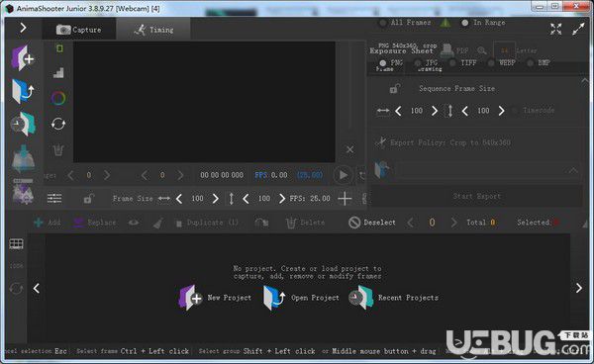Click Add frame button
The width and height of the screenshot is (594, 364).
(48, 223)
